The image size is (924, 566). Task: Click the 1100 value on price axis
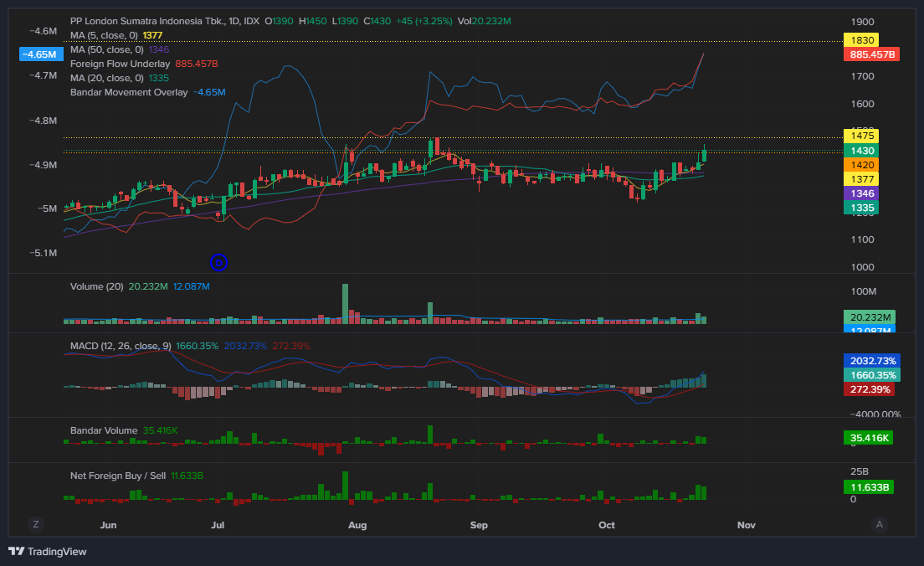(x=863, y=239)
